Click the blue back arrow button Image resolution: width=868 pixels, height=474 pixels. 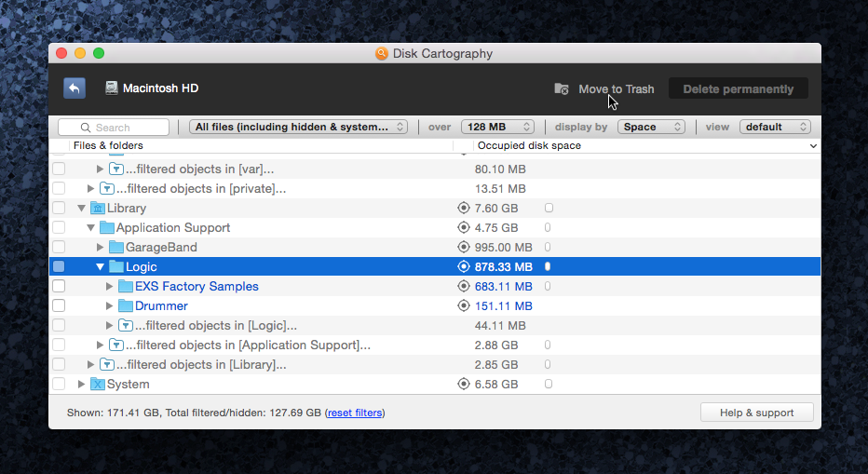75,88
